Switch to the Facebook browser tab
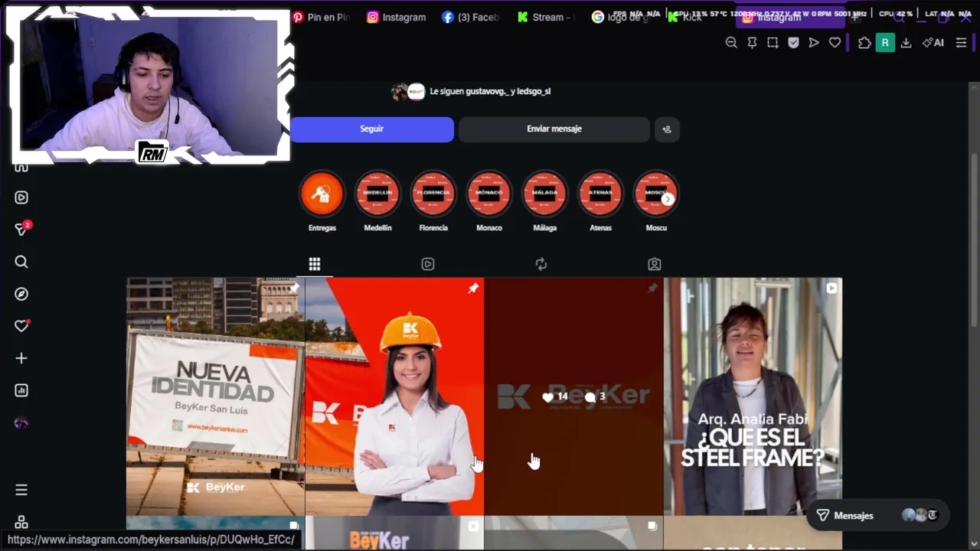This screenshot has height=551, width=980. (x=471, y=17)
